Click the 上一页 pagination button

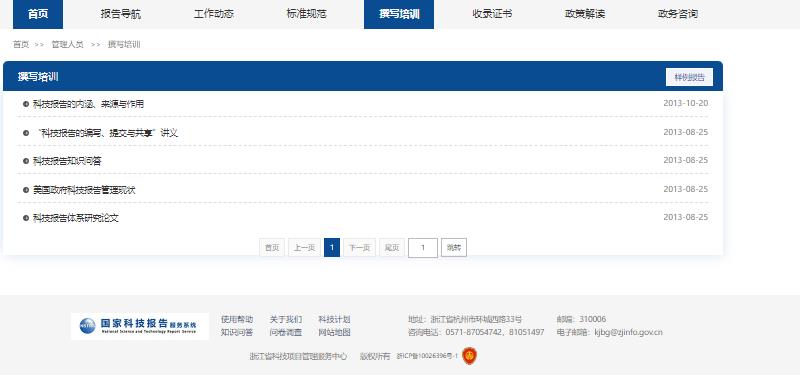pos(305,248)
